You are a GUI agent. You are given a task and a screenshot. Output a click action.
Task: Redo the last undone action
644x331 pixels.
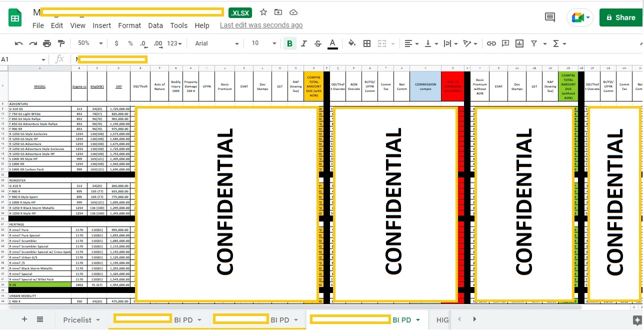pos(33,43)
